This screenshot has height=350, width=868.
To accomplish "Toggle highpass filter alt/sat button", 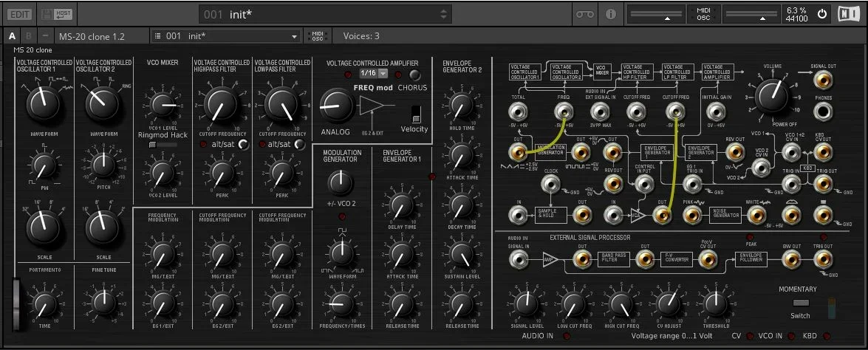I will (x=242, y=145).
